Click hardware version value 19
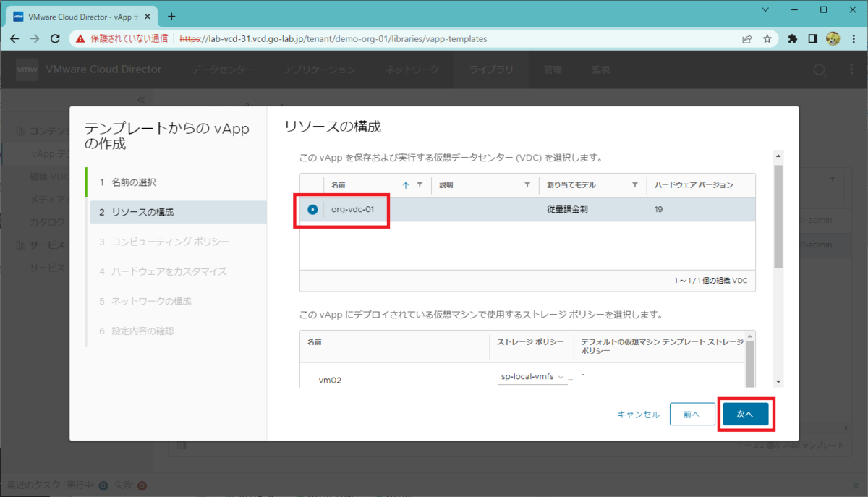This screenshot has height=497, width=868. [x=659, y=209]
